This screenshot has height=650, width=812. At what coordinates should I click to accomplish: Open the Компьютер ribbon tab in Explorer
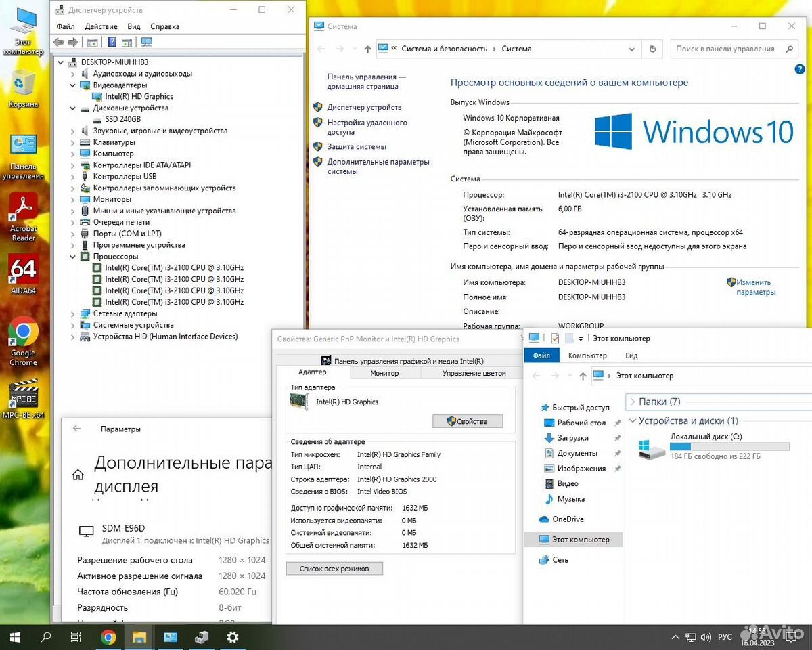587,355
